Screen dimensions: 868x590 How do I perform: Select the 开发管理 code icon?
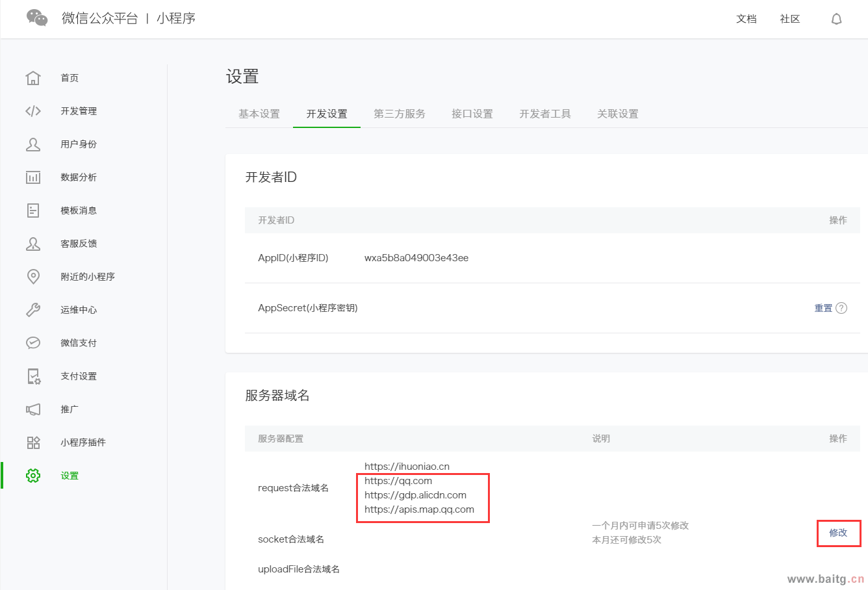33,110
